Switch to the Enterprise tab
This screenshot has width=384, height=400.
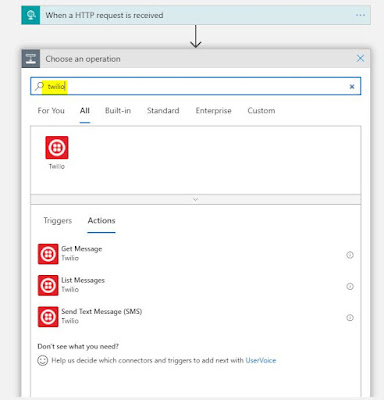[x=213, y=111]
